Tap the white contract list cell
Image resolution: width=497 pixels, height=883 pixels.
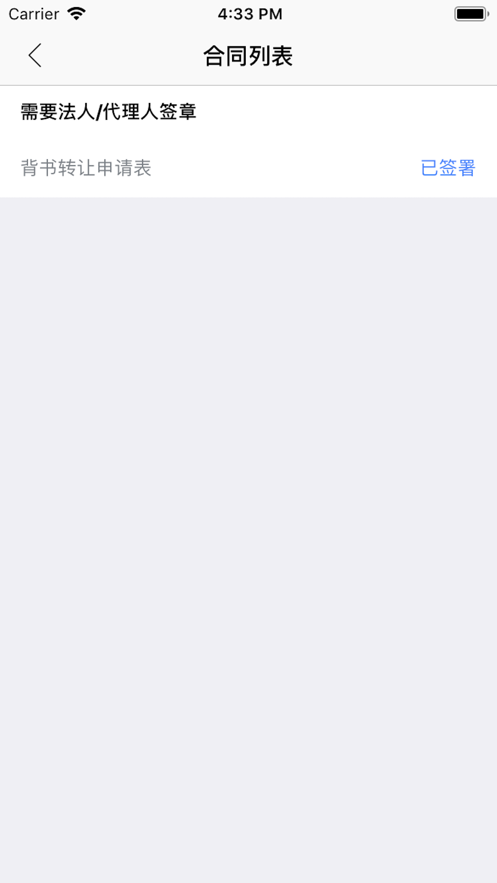(x=248, y=168)
